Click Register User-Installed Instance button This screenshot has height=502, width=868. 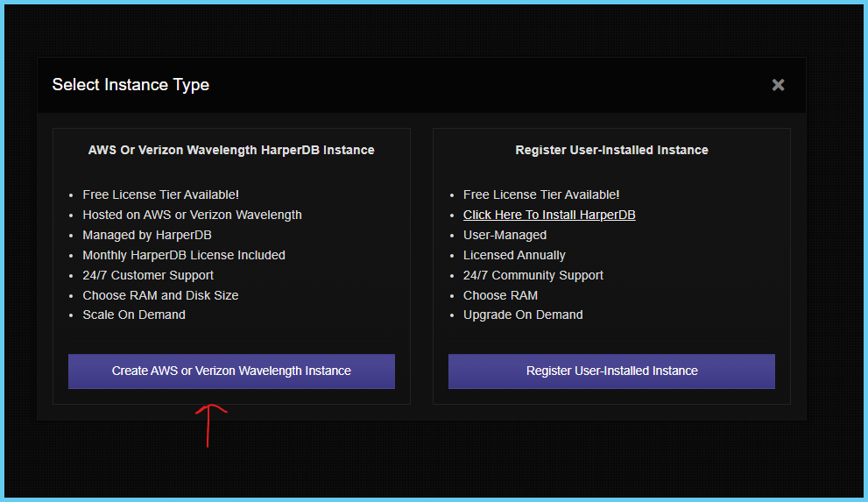[x=611, y=371]
